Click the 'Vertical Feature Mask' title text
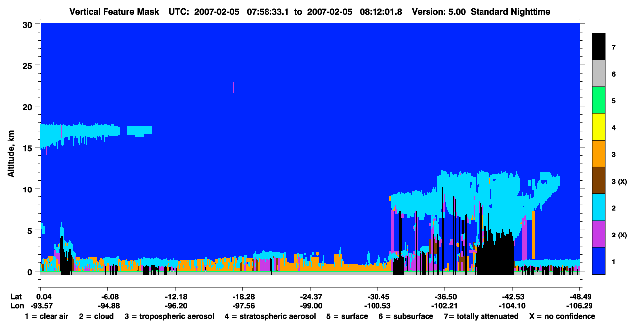 pos(115,12)
